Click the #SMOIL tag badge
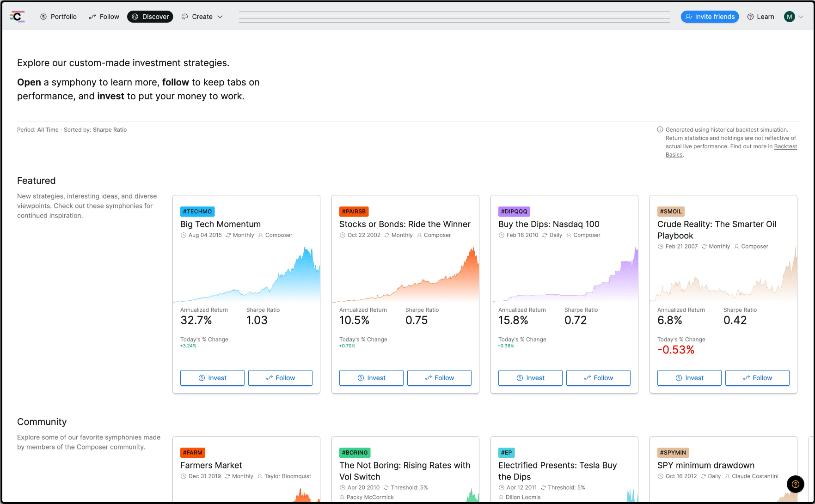The image size is (815, 504). pyautogui.click(x=671, y=212)
